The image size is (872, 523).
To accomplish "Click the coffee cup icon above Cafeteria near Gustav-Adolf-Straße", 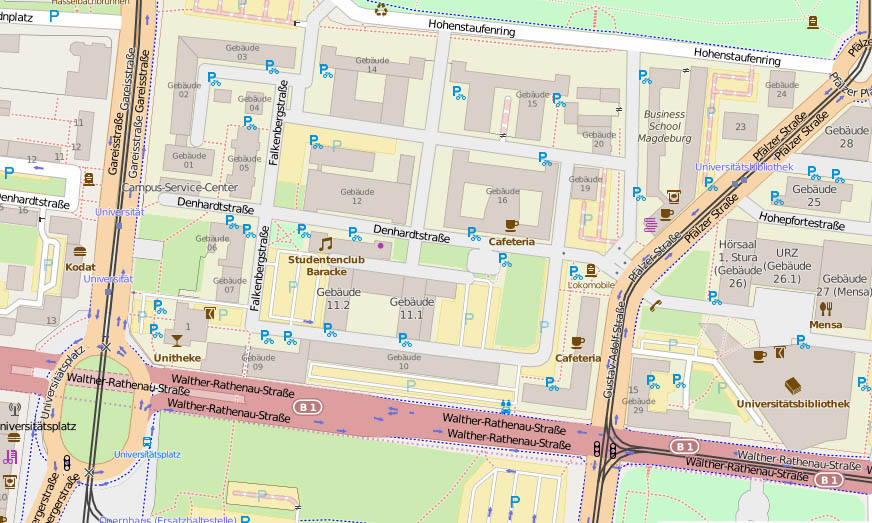I will pyautogui.click(x=578, y=342).
